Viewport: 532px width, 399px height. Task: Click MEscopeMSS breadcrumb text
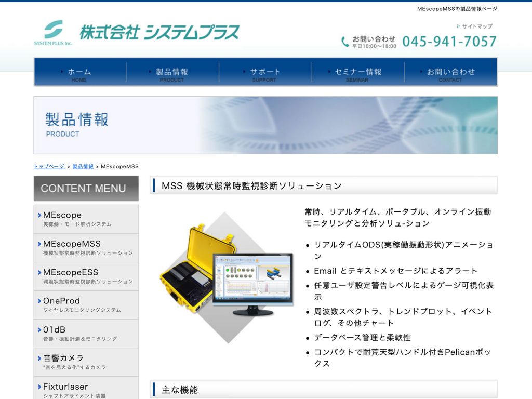pos(120,166)
